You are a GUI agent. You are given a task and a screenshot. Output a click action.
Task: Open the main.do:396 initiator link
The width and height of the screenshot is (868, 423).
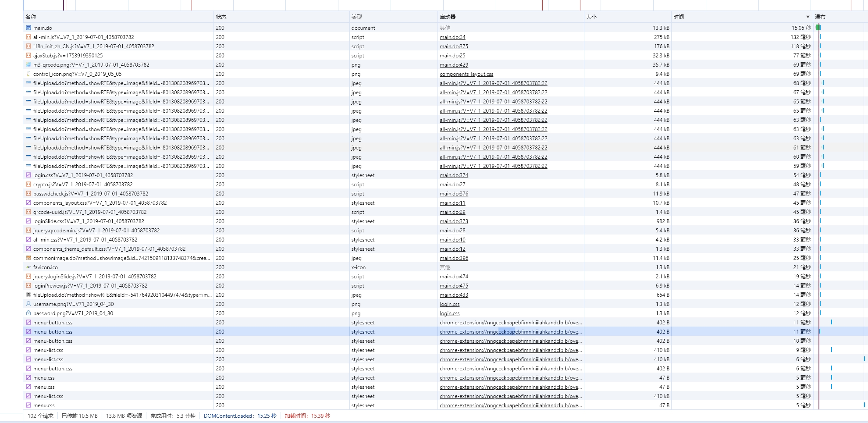click(454, 258)
